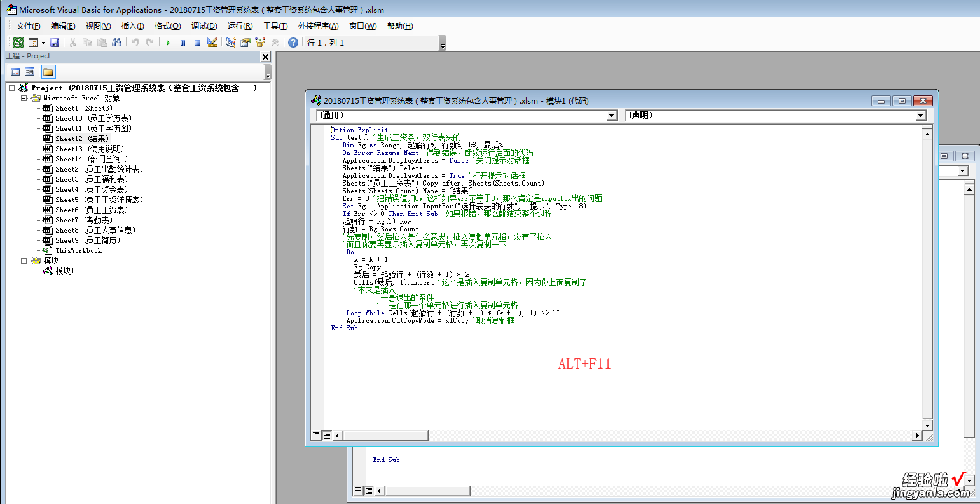Click the View Object icon in Project pane

(x=29, y=72)
